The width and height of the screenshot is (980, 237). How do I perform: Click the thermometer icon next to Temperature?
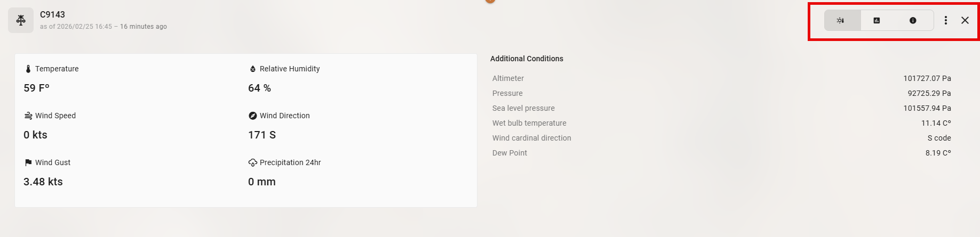click(28, 69)
